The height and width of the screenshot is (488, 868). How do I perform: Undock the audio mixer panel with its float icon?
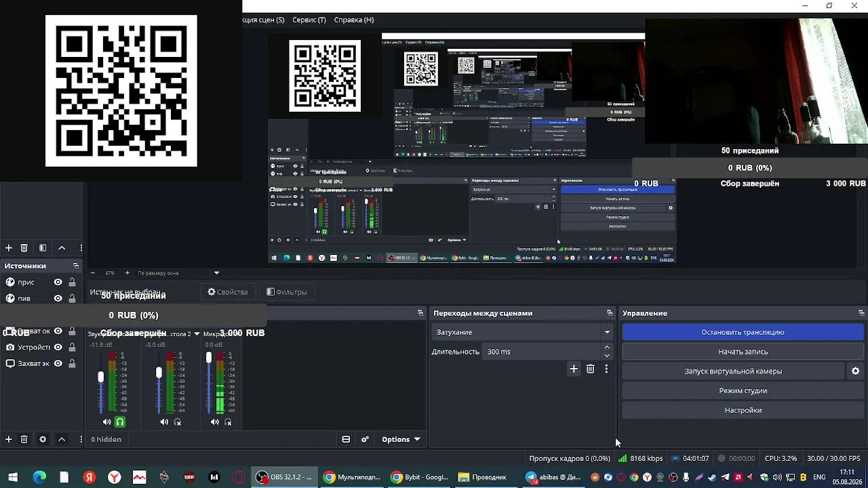(x=420, y=313)
